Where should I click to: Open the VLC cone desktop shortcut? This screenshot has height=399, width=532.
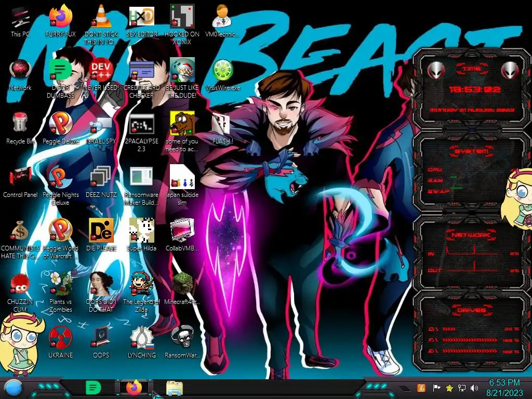pos(101,24)
